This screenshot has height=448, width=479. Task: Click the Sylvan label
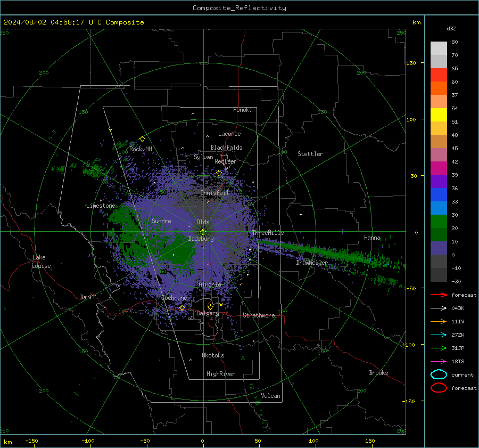point(203,157)
